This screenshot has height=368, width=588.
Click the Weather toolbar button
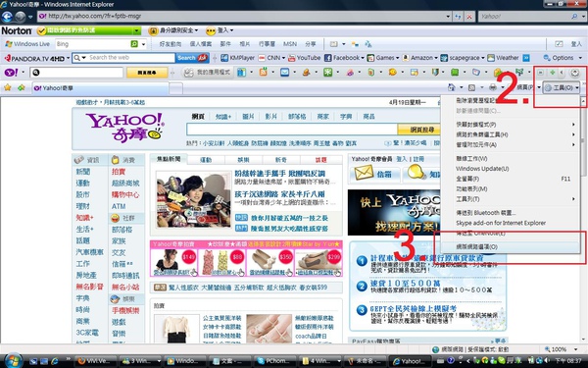(x=503, y=58)
